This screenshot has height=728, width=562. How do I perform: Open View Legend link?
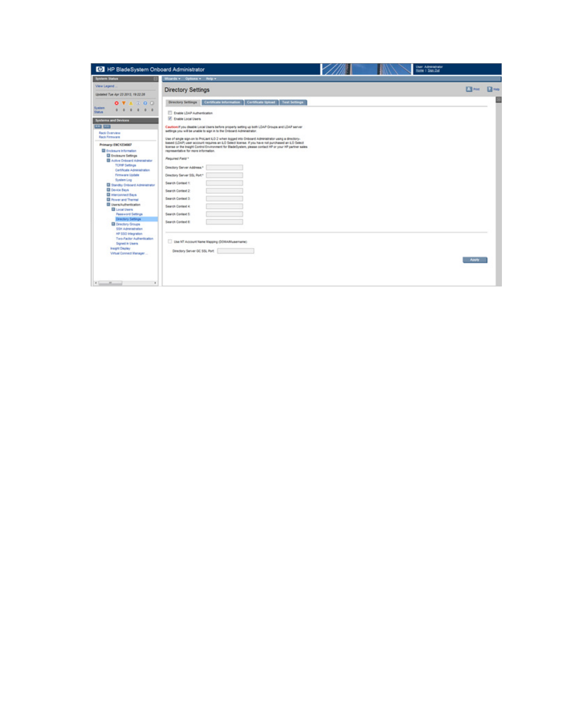(x=106, y=86)
